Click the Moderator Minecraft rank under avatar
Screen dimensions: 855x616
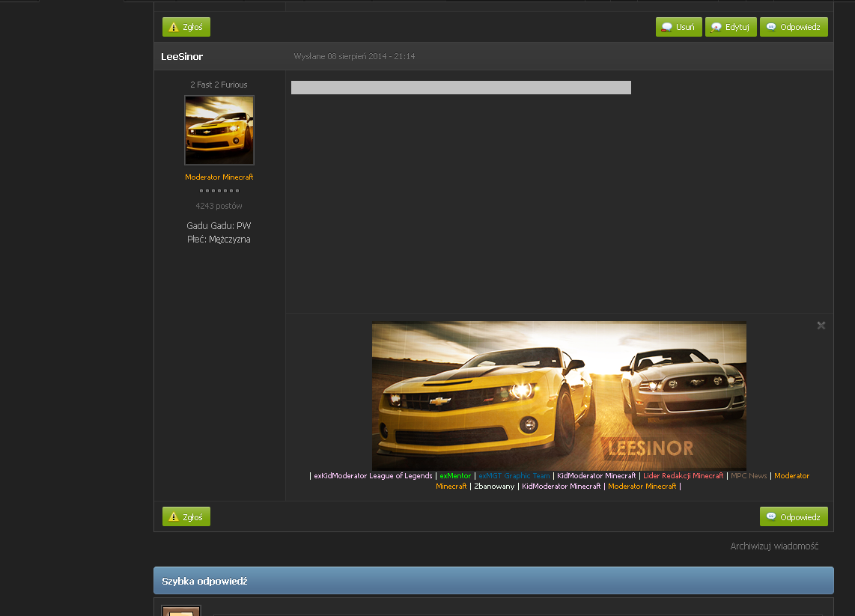click(x=219, y=177)
